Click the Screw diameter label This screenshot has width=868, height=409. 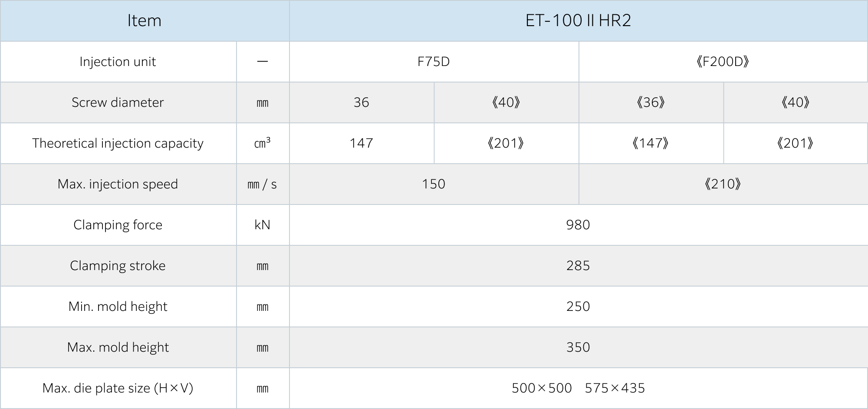point(118,102)
